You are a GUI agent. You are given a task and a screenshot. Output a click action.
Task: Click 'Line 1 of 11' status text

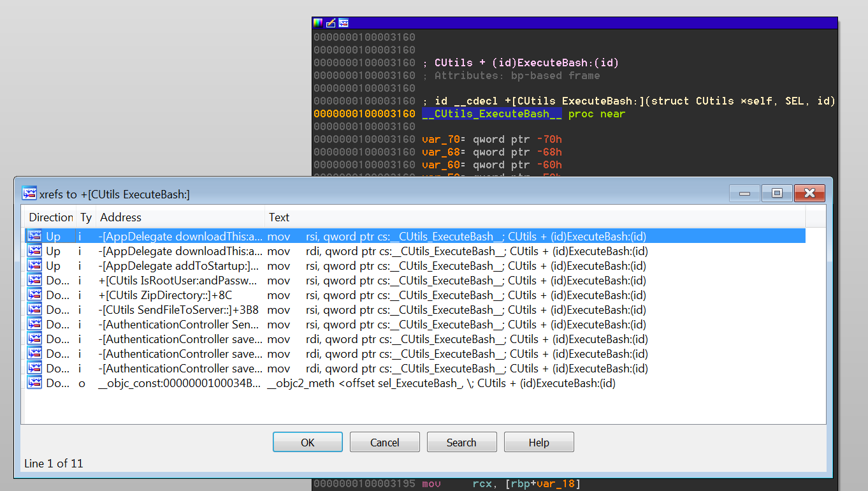click(54, 464)
